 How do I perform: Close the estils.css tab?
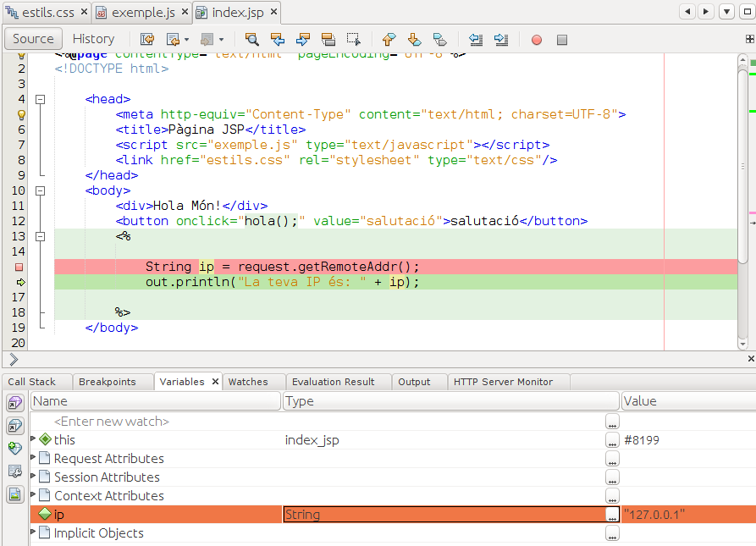tap(85, 12)
